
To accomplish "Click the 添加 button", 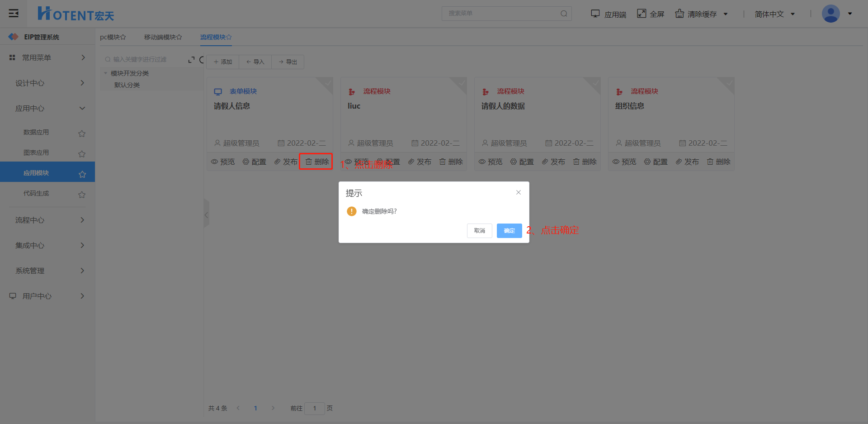I will pyautogui.click(x=223, y=62).
